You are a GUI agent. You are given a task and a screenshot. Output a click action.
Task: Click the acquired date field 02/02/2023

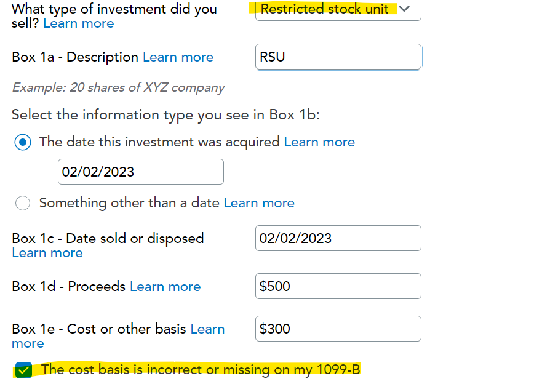point(140,172)
